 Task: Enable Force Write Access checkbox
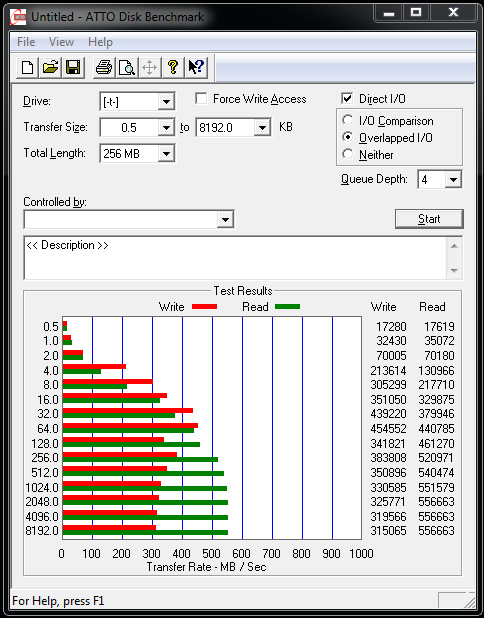[201, 98]
